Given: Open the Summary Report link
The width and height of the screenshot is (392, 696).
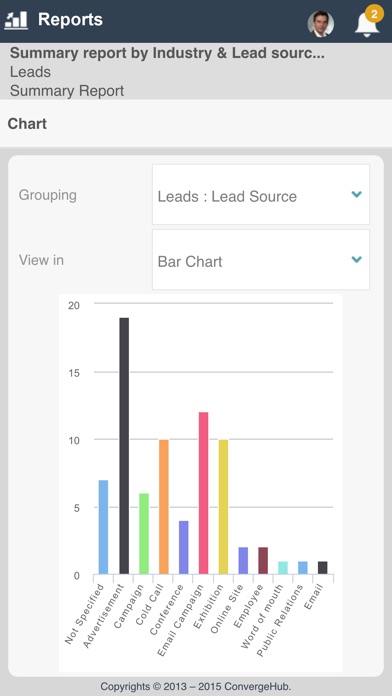Looking at the screenshot, I should click(x=67, y=91).
